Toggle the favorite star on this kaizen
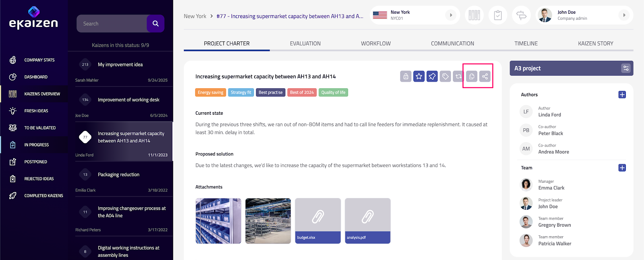Image resolution: width=644 pixels, height=260 pixels. point(419,76)
